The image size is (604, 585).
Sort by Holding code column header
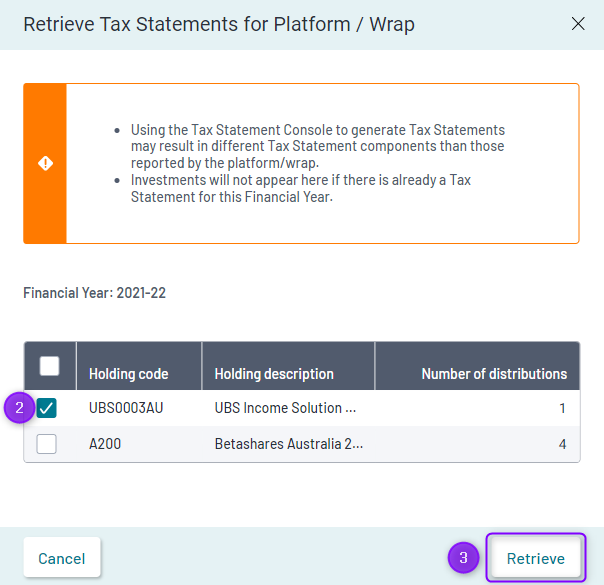tap(129, 374)
